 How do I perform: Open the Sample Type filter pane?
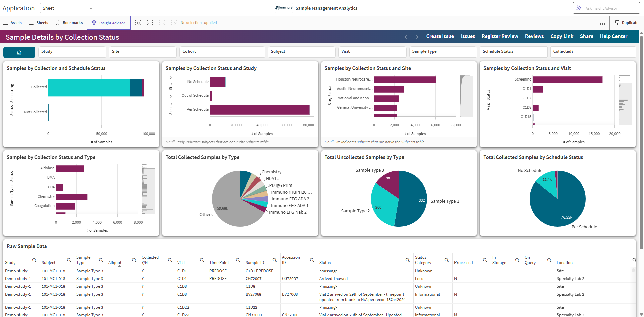coord(443,51)
